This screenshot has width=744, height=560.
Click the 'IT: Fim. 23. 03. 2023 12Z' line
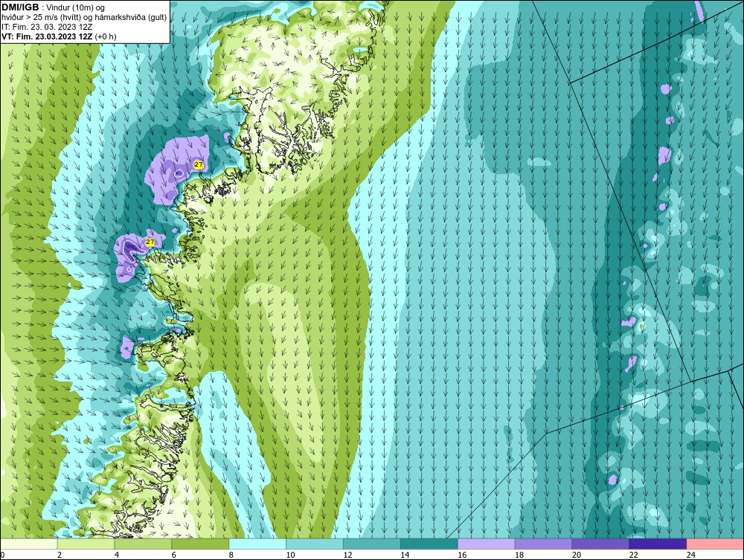pos(48,27)
